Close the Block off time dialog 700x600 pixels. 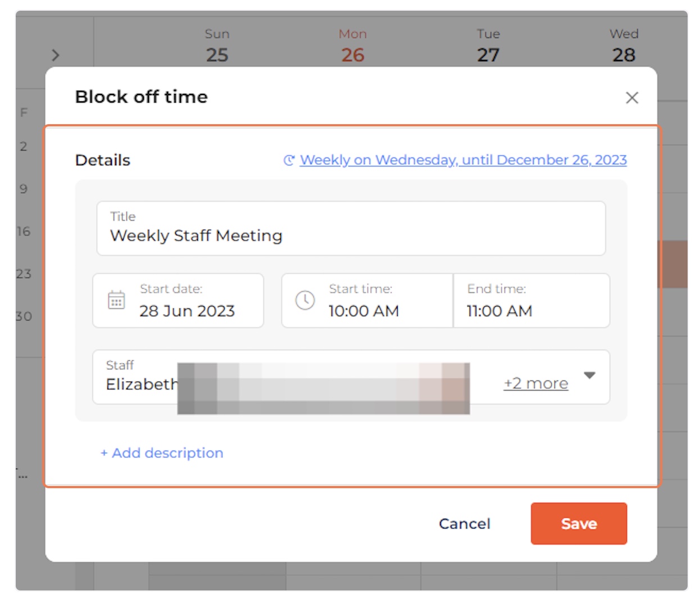632,98
